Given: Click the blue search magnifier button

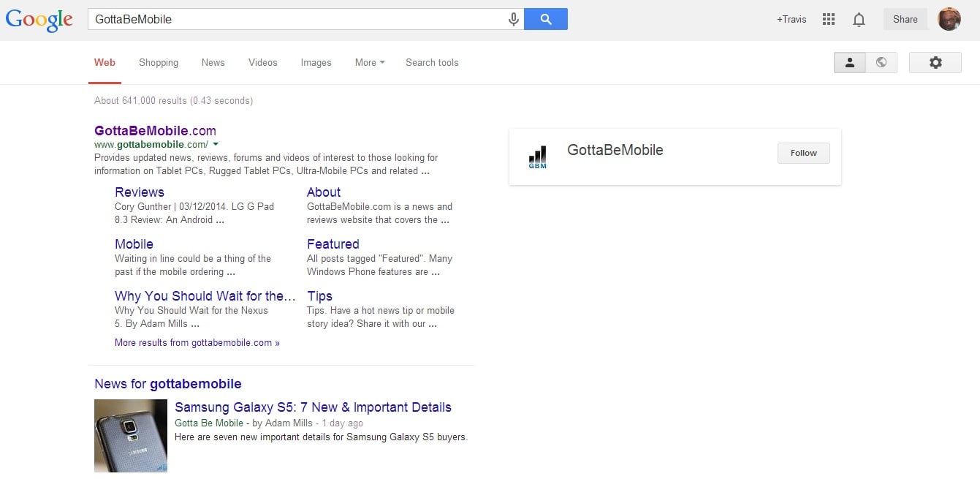Looking at the screenshot, I should point(546,19).
